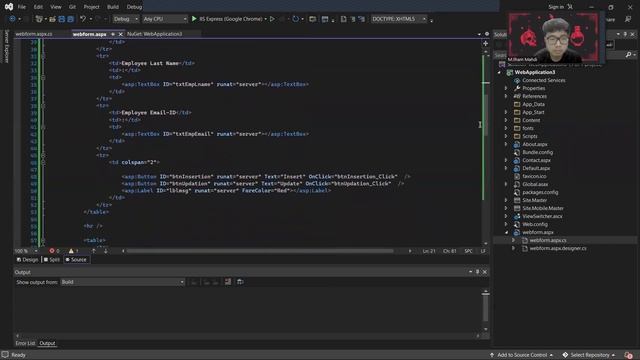Open the View menu

[56, 7]
